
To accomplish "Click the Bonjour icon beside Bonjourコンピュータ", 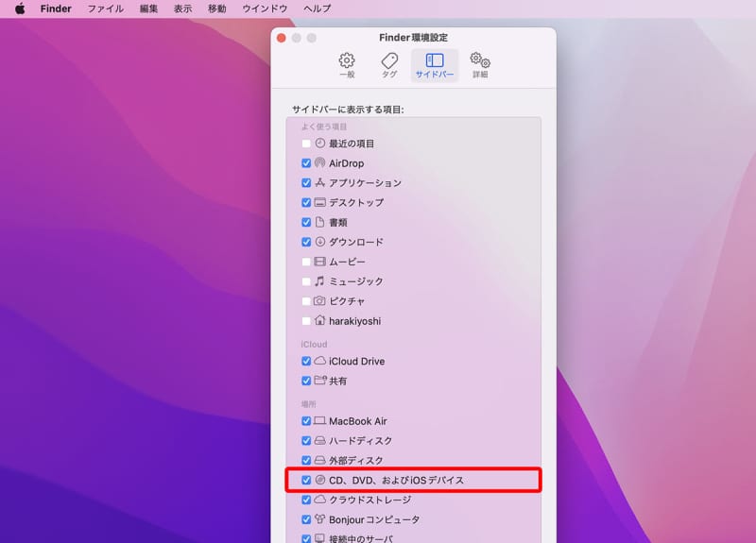I will (319, 518).
